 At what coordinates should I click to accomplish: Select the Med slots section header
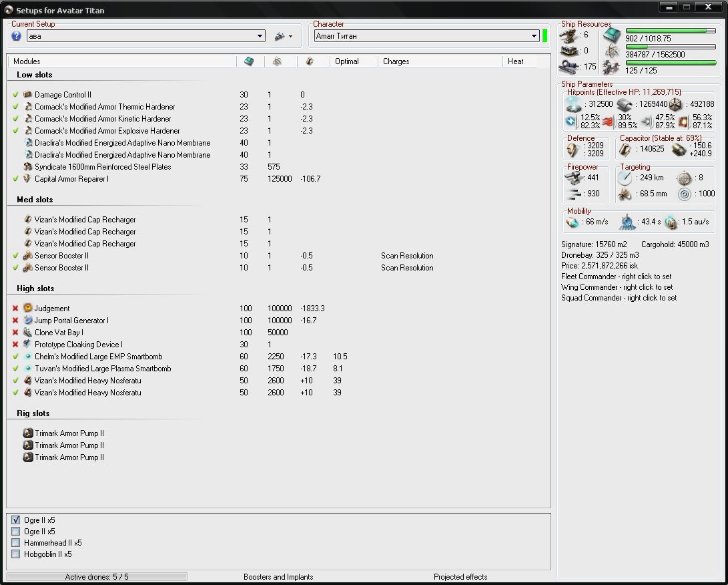[35, 199]
